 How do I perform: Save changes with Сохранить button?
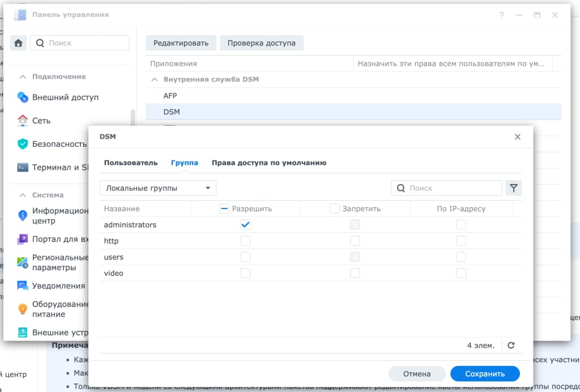tap(485, 374)
